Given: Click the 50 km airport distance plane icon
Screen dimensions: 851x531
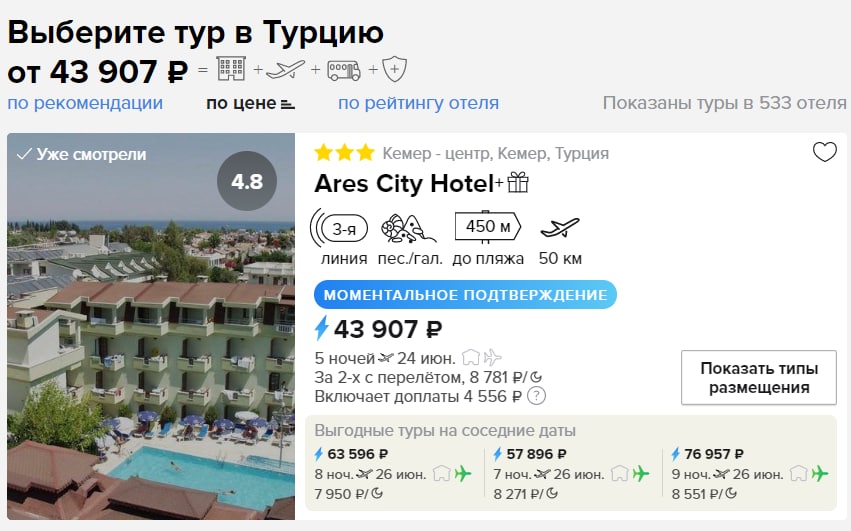Looking at the screenshot, I should (x=560, y=228).
